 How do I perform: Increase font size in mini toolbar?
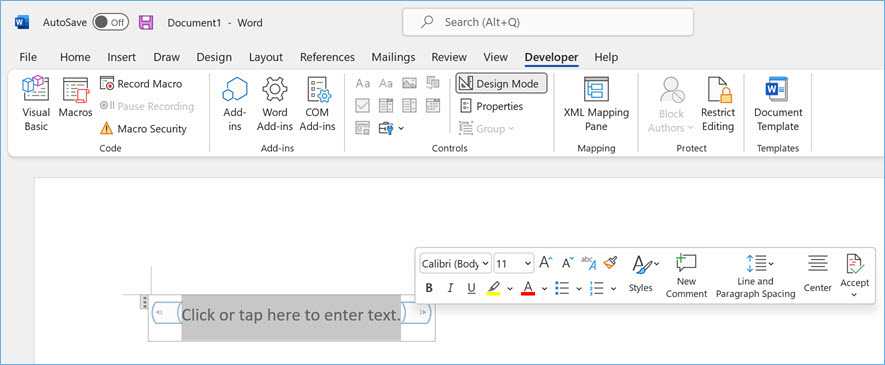[x=545, y=262]
